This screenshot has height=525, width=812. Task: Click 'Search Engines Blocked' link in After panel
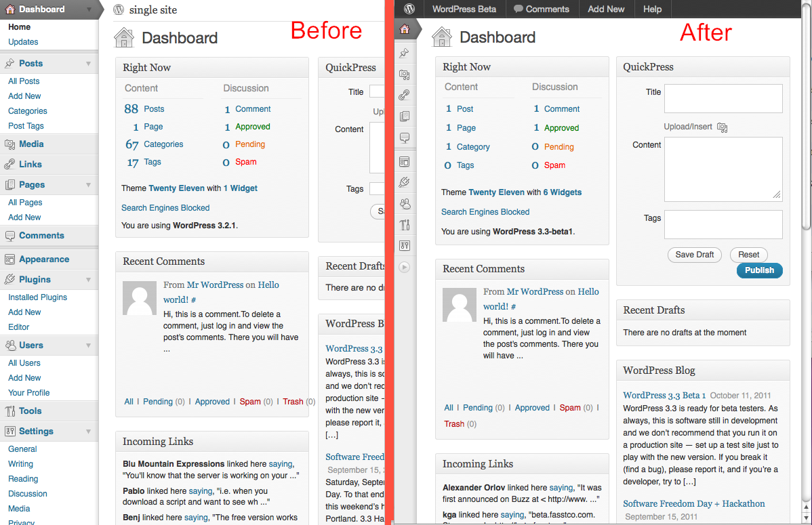(485, 212)
